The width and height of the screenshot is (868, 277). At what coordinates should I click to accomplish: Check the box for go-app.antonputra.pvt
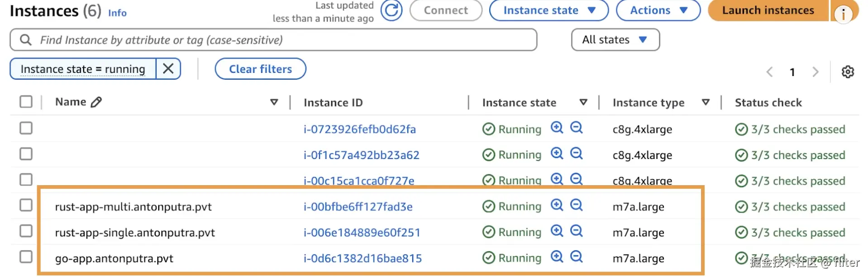[x=26, y=257]
